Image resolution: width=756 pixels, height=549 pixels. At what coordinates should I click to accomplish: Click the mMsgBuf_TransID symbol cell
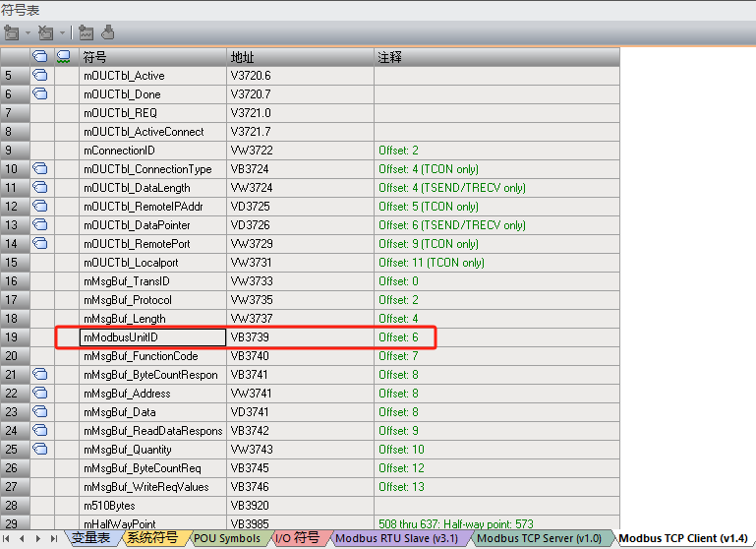coord(152,280)
